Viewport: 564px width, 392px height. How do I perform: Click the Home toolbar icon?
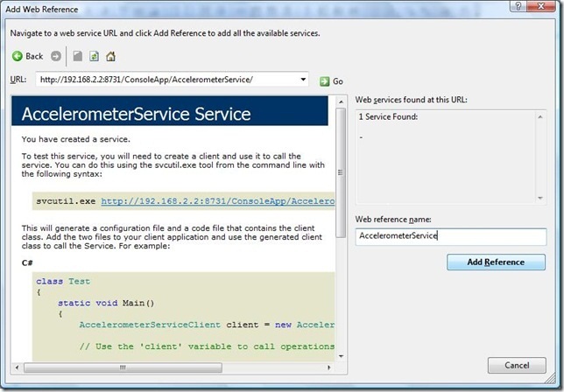pyautogui.click(x=110, y=56)
